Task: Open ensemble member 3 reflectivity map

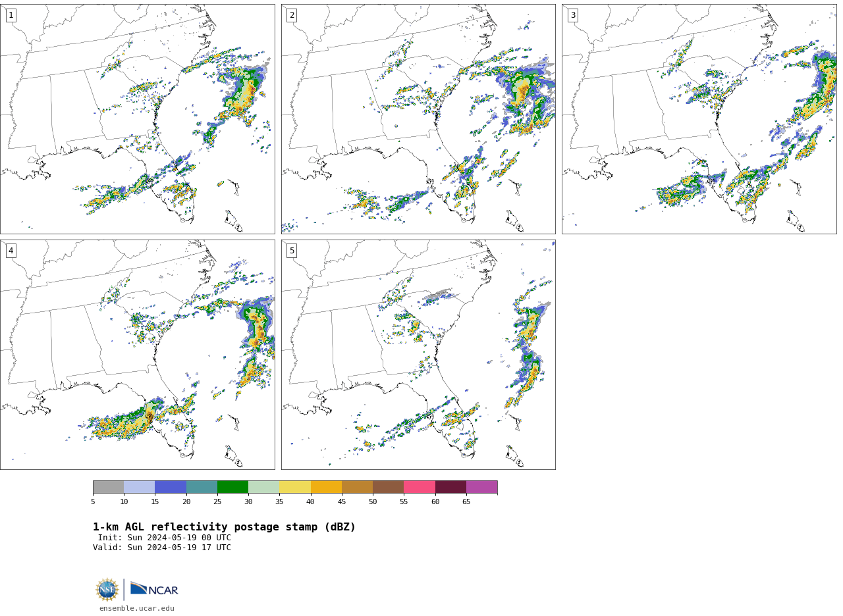Action: (x=699, y=119)
